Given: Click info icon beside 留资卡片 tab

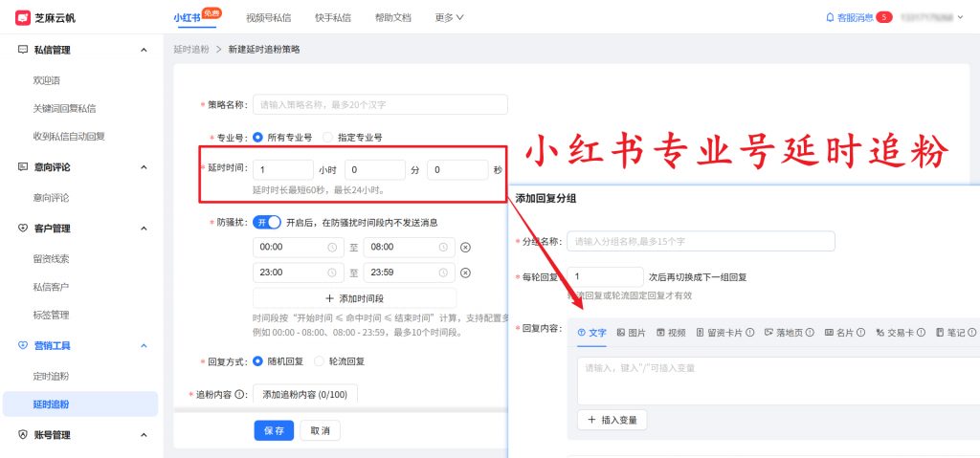Looking at the screenshot, I should (x=750, y=333).
